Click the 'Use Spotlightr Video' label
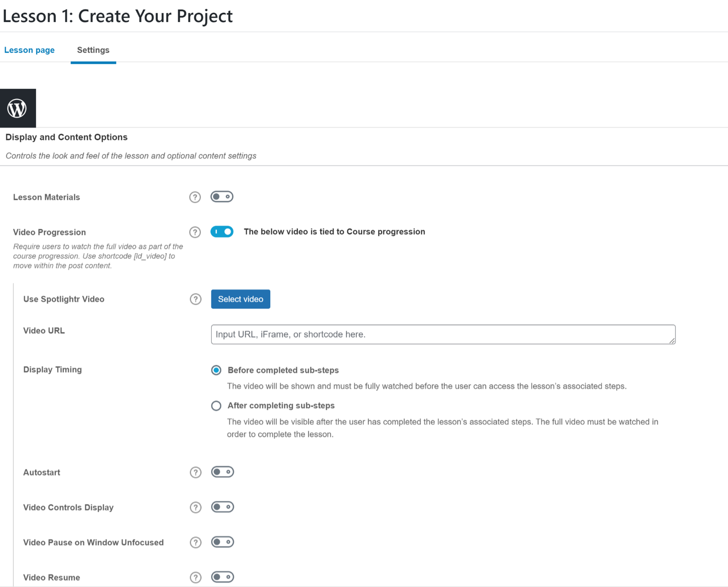 coord(64,299)
